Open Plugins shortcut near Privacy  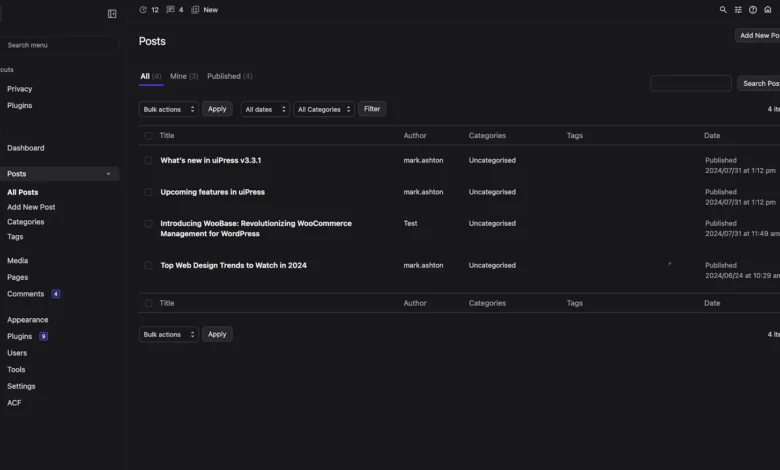click(19, 105)
